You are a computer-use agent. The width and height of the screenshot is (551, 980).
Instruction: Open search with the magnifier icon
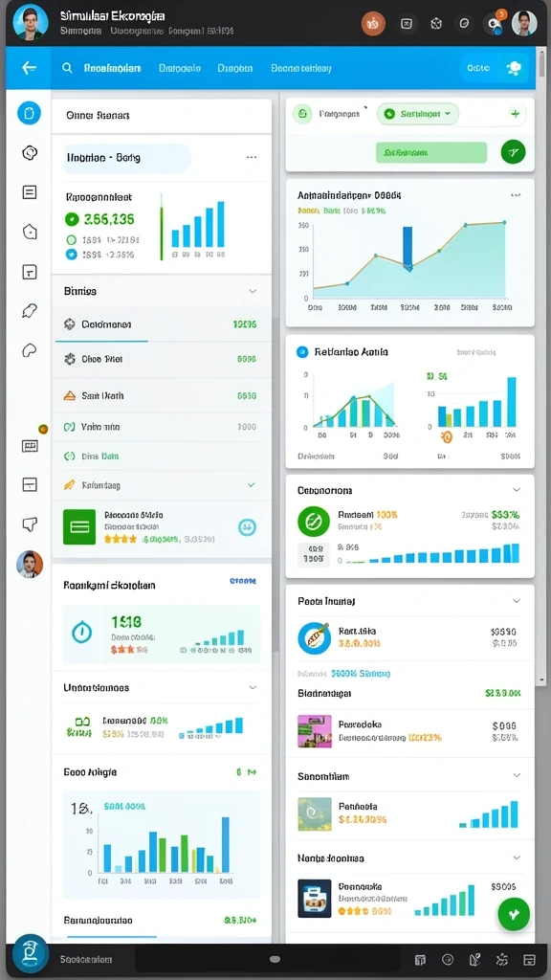(67, 68)
